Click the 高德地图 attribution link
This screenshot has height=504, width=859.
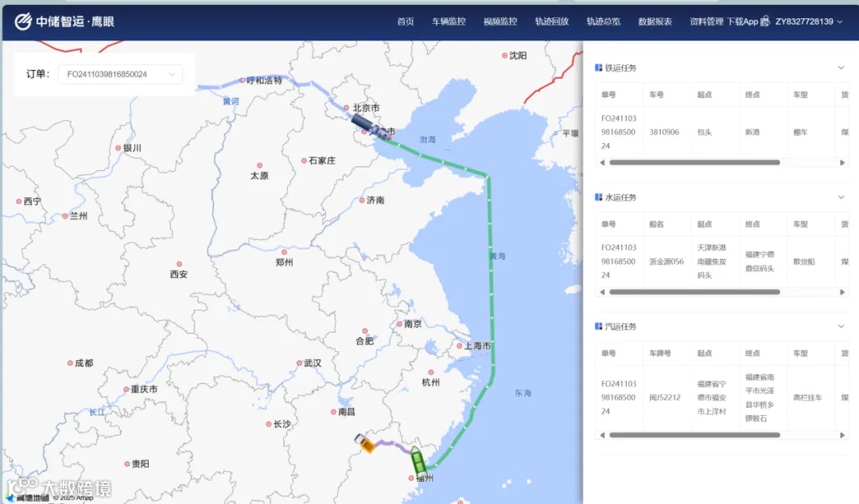[x=29, y=498]
